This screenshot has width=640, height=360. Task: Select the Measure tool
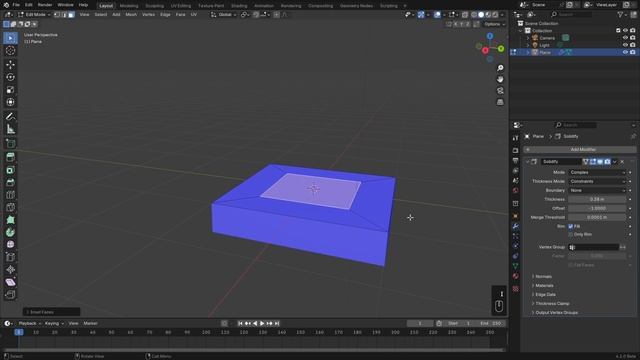pos(10,129)
